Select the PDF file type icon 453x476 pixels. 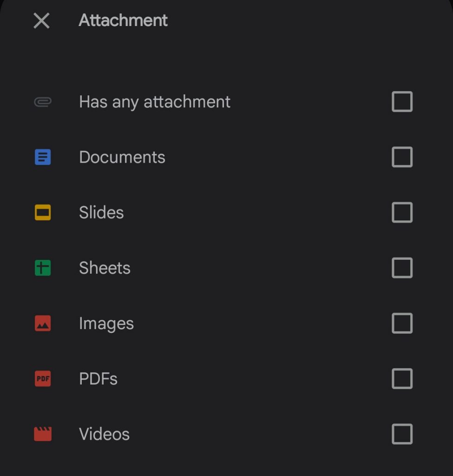42,379
